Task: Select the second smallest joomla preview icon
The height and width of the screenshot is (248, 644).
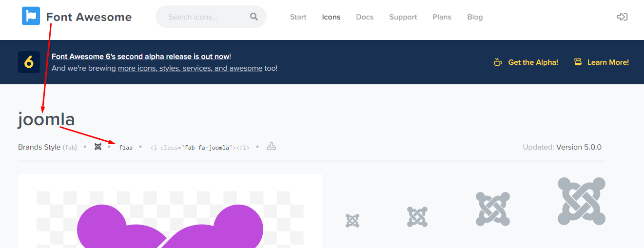Action: pyautogui.click(x=417, y=217)
